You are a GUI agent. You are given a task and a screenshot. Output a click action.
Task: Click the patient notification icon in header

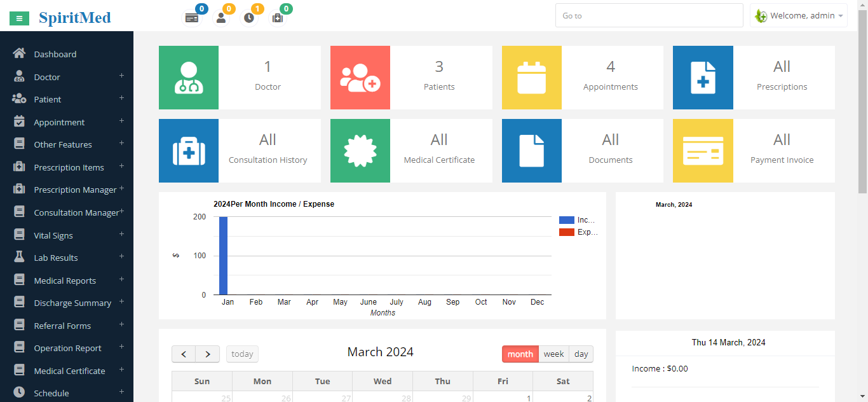click(x=221, y=18)
